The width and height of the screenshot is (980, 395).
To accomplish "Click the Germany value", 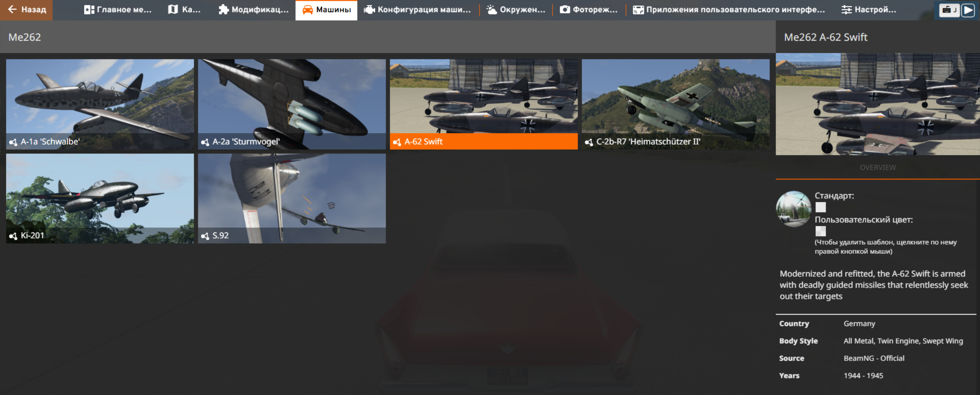I will [x=859, y=323].
